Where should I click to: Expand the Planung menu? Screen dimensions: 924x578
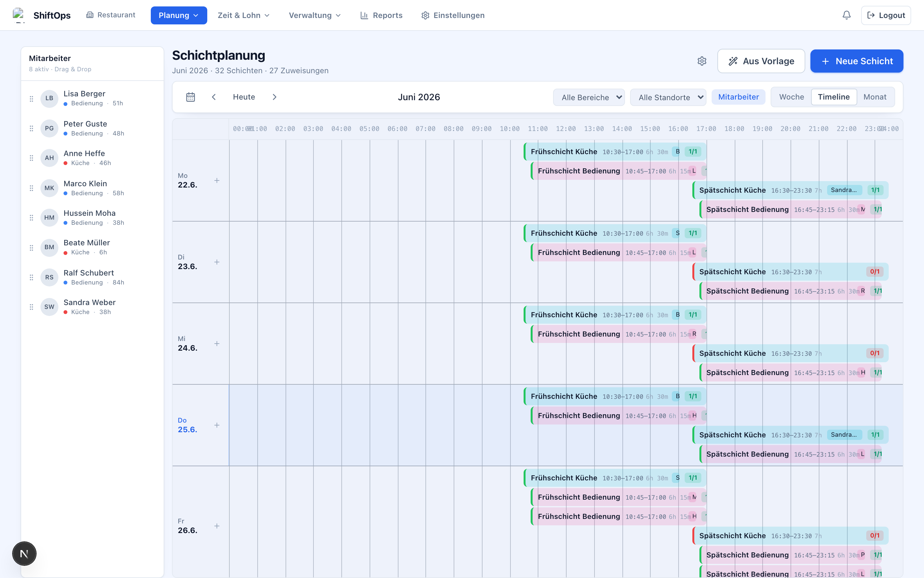click(179, 15)
